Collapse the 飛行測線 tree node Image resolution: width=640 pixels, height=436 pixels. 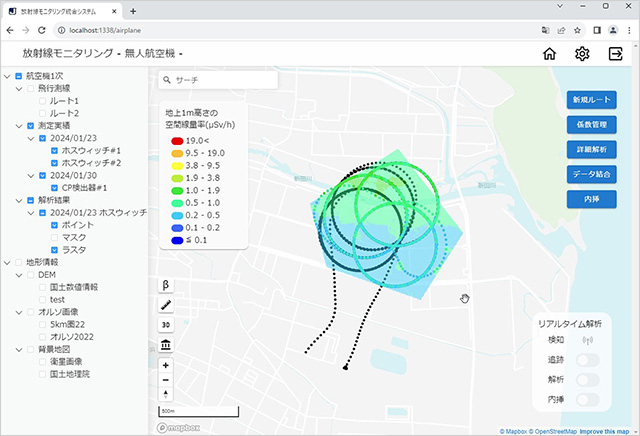(19, 89)
